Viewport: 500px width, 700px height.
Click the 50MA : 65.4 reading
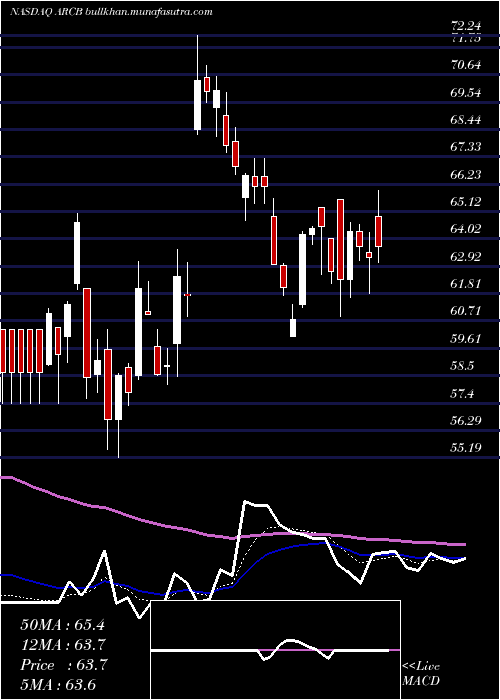click(62, 625)
